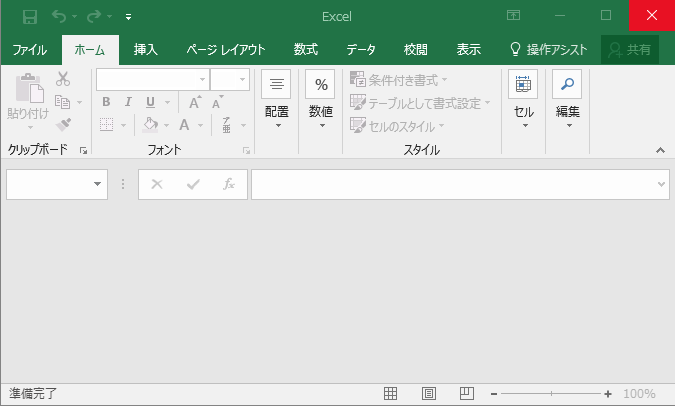
Task: Click セルのスタイル cell styles
Action: [397, 126]
